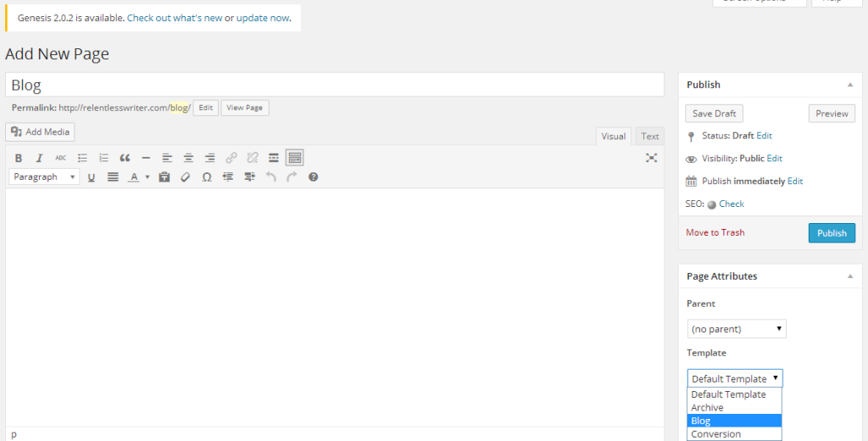Insert a special character with the Omega icon
This screenshot has height=441, width=868.
click(206, 177)
